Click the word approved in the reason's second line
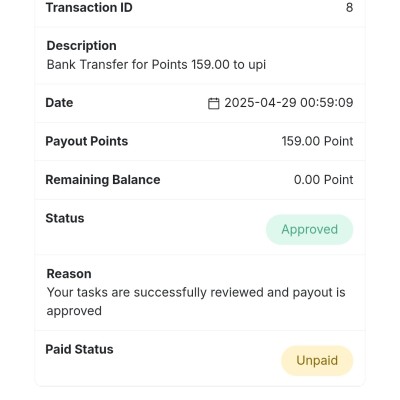Image resolution: width=400 pixels, height=400 pixels. 74,311
